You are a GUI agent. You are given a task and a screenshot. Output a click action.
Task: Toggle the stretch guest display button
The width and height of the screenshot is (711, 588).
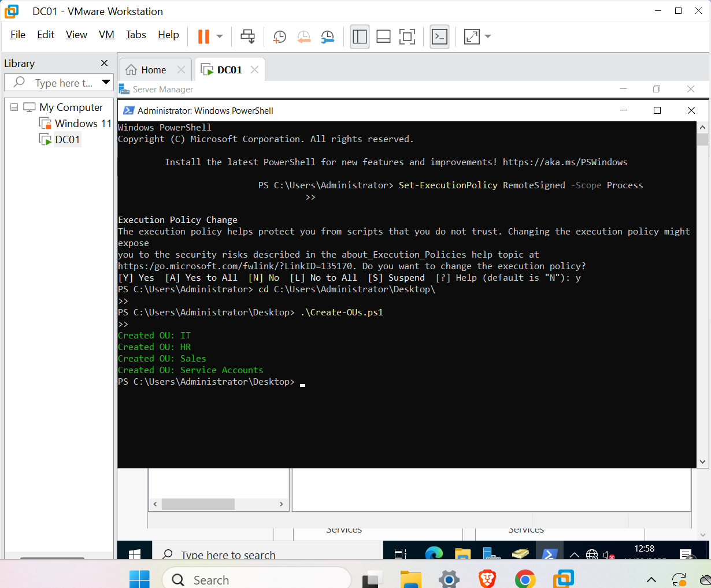pyautogui.click(x=472, y=37)
